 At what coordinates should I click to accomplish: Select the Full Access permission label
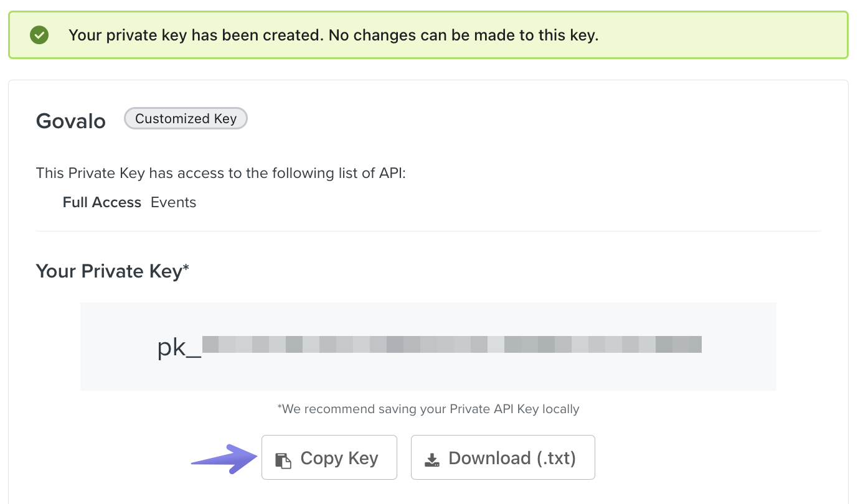tap(102, 202)
